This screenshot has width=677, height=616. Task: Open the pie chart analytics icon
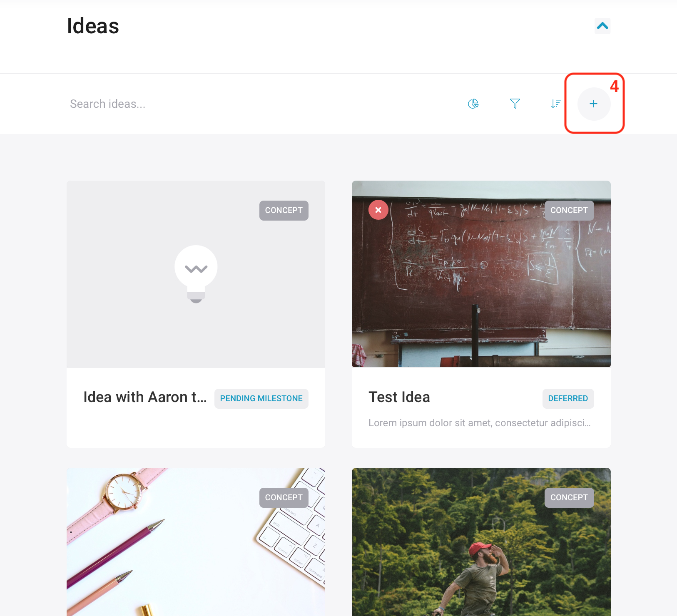coord(473,104)
